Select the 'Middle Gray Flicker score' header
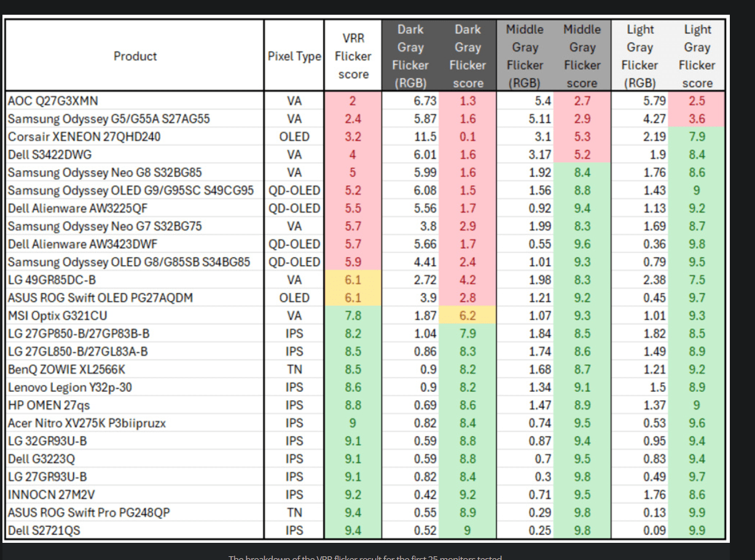This screenshot has width=755, height=560. [x=582, y=56]
